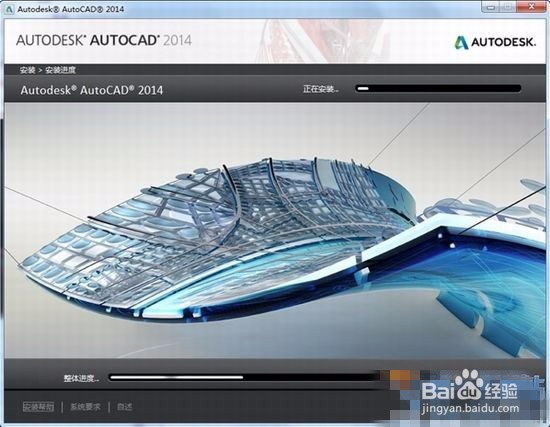Click the 整体进度 label
The image size is (550, 427).
coord(81,378)
